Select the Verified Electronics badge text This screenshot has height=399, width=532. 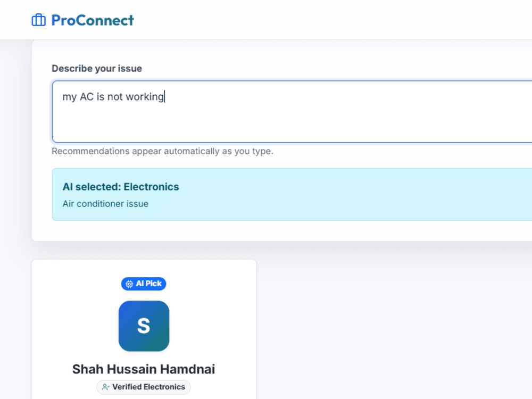pyautogui.click(x=148, y=387)
